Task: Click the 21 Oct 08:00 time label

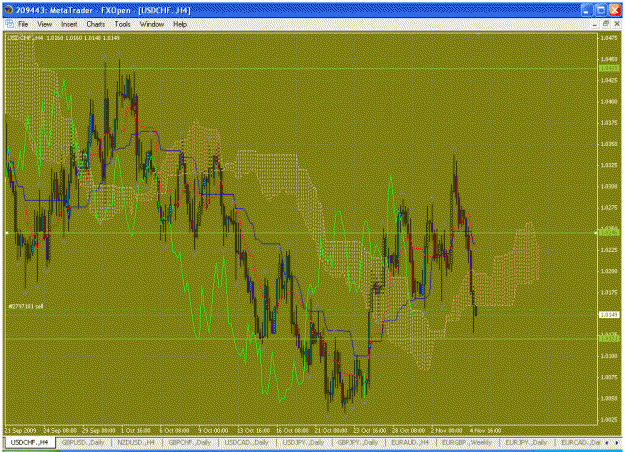Action: (331, 430)
